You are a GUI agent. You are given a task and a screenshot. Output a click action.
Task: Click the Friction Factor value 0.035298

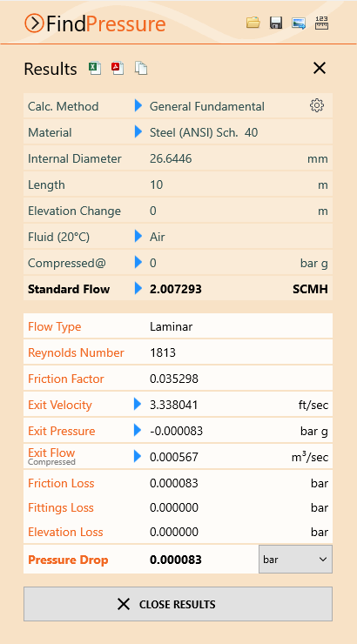pos(174,379)
